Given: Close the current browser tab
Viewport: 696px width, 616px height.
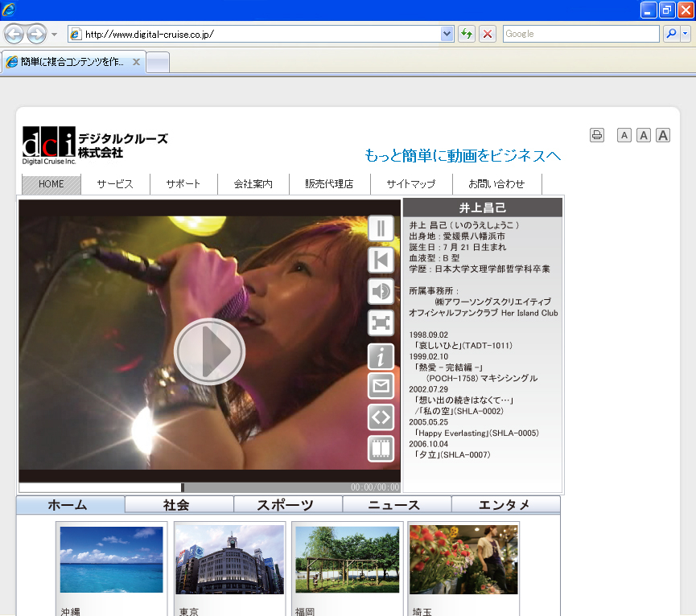Looking at the screenshot, I should pyautogui.click(x=136, y=62).
